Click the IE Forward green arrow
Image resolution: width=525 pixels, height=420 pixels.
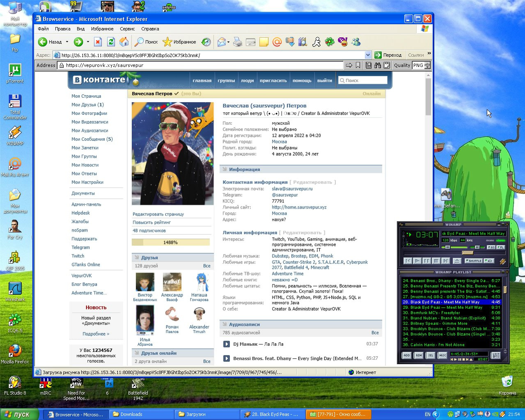tap(78, 42)
